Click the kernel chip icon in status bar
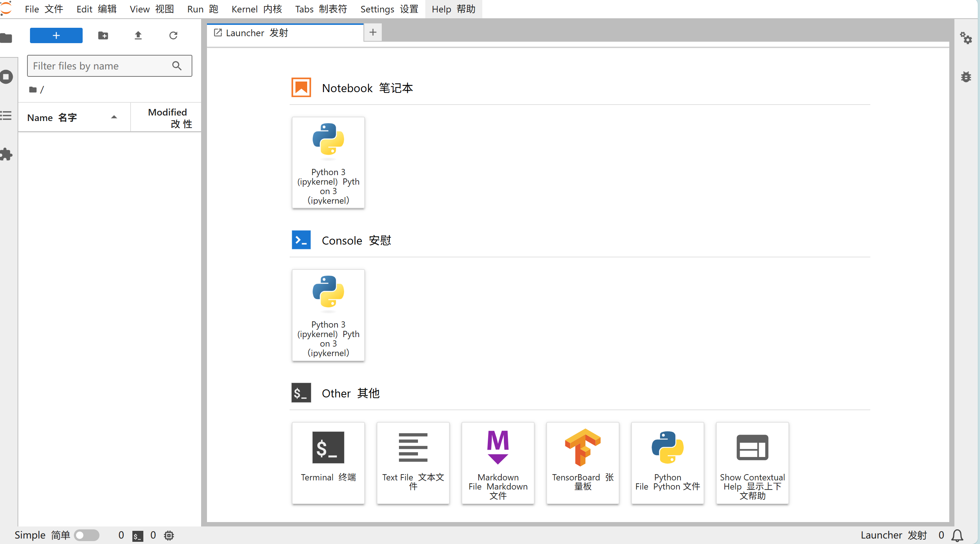 [x=169, y=535]
